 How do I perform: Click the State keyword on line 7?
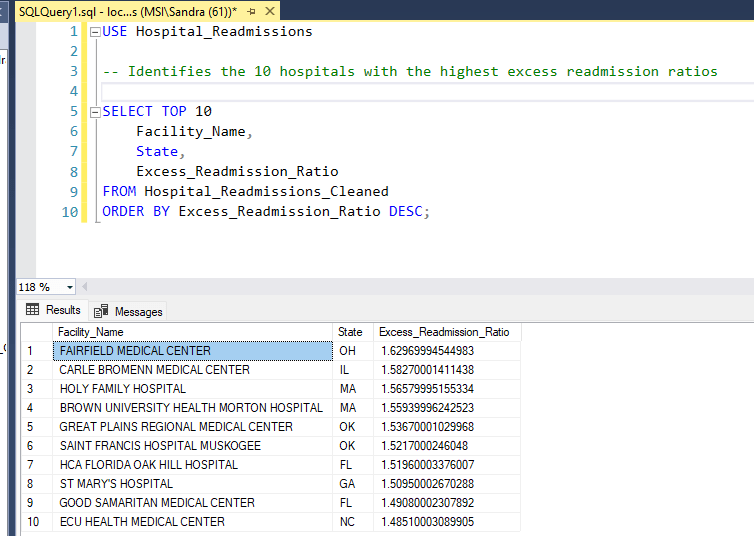[157, 151]
